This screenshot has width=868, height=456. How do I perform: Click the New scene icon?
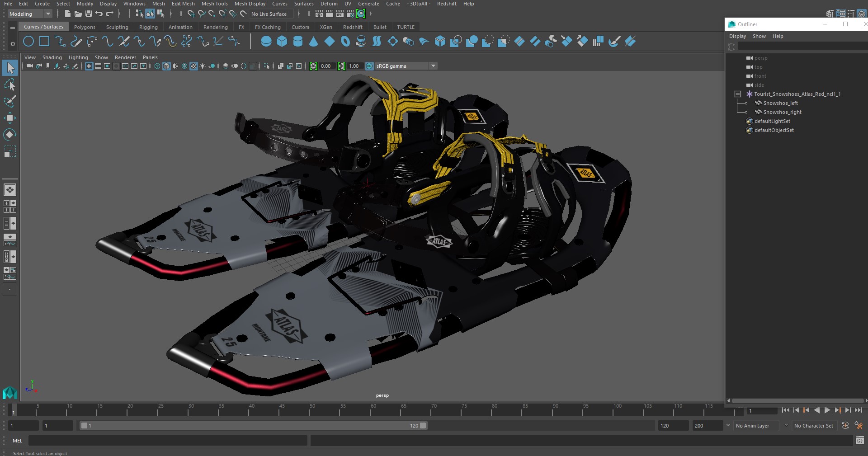point(67,14)
